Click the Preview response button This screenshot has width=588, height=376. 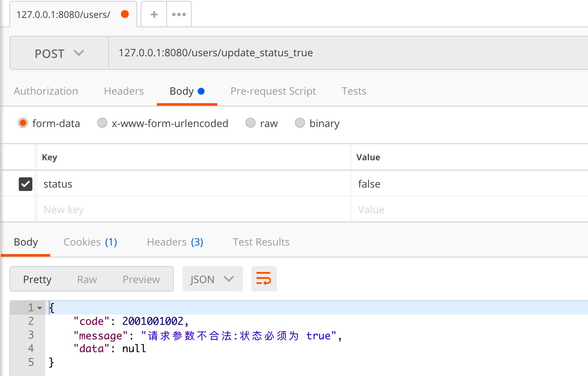pos(141,279)
